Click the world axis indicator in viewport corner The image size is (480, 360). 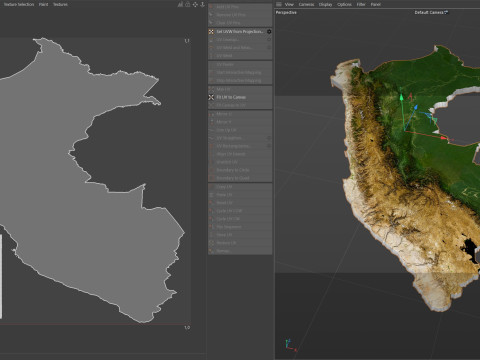[290, 345]
